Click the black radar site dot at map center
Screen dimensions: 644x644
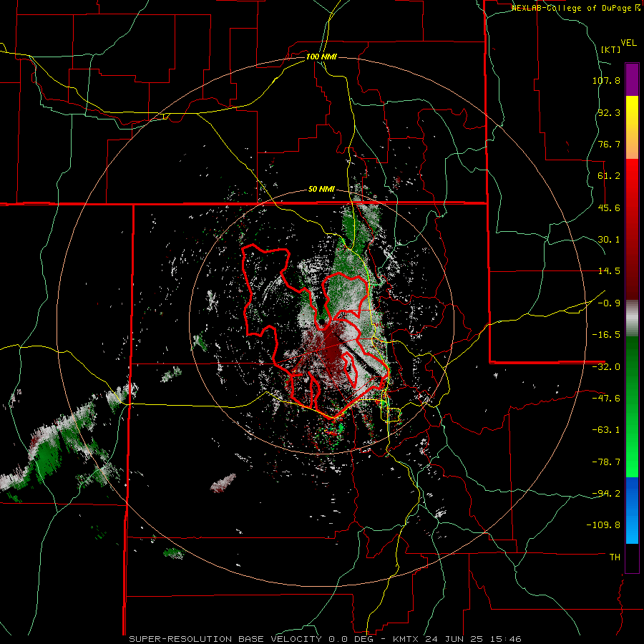(321, 321)
